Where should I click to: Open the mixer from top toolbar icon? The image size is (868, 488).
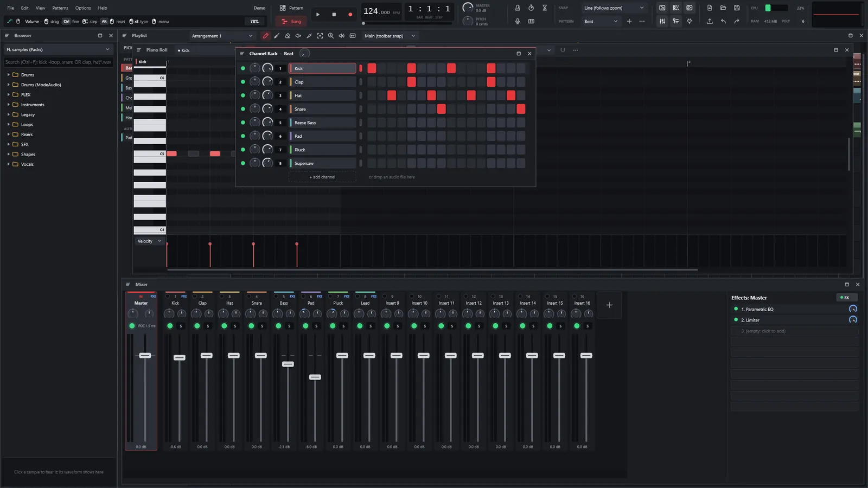point(662,21)
